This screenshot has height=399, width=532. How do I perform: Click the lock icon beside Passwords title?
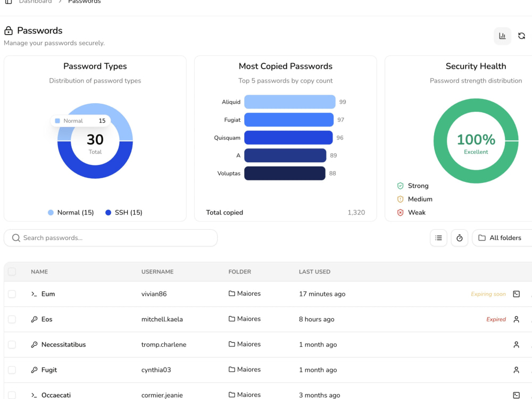pyautogui.click(x=9, y=30)
